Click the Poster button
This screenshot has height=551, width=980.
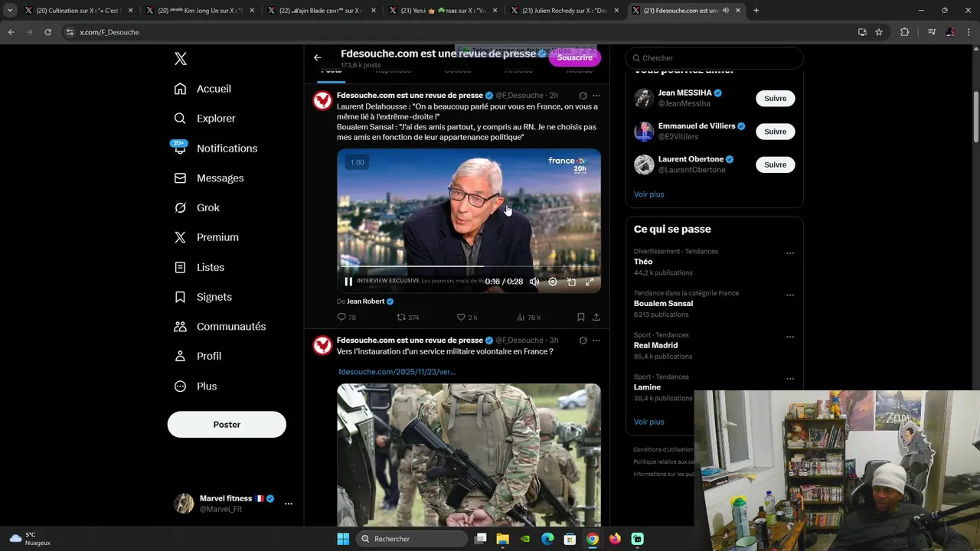pos(227,424)
